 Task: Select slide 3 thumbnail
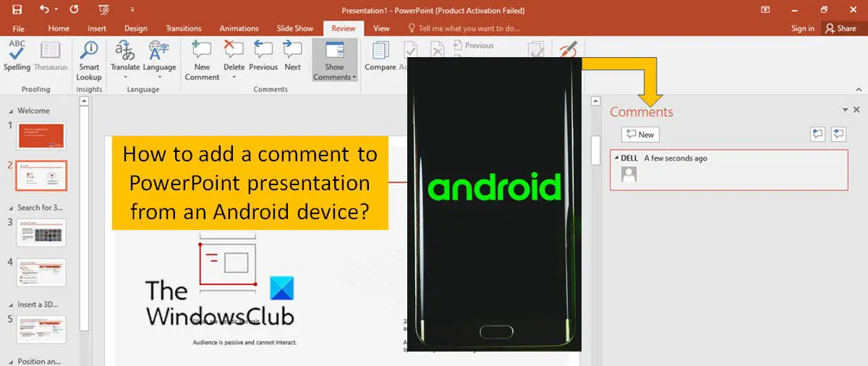(x=41, y=232)
